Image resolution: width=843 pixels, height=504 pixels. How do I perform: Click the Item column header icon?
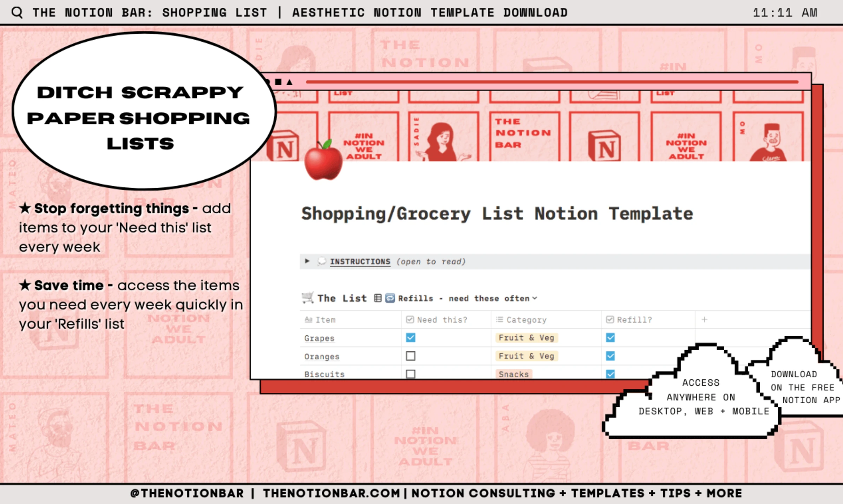(x=307, y=319)
